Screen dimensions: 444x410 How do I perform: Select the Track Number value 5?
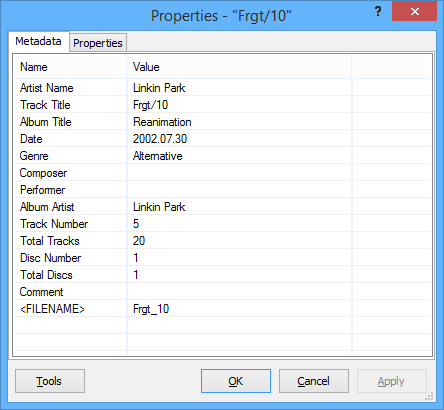point(136,224)
